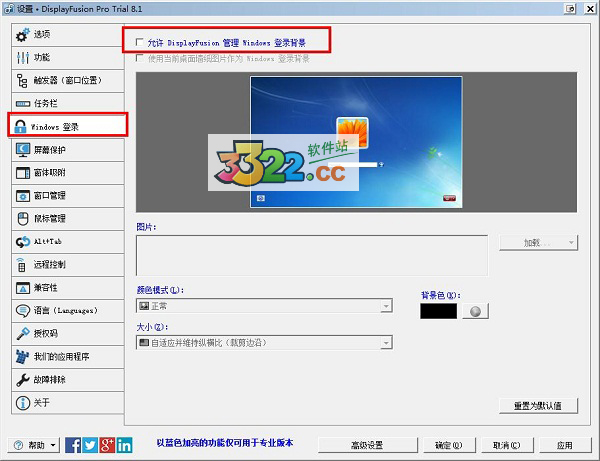Confirm with the 确定 button
The image size is (600, 461).
(x=449, y=445)
